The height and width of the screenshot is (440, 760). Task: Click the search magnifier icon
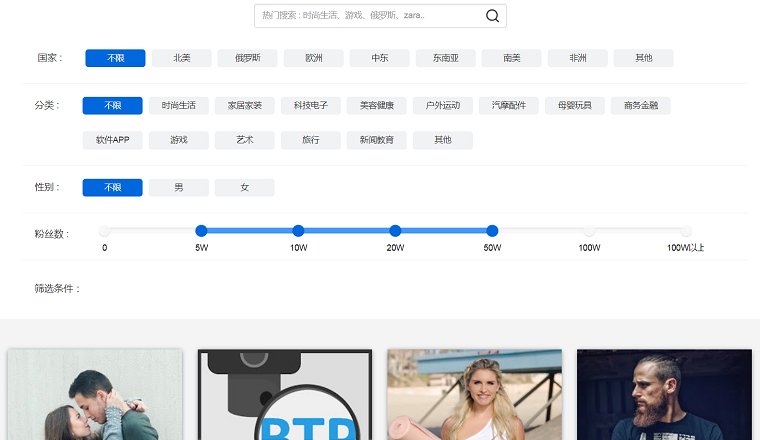(492, 16)
